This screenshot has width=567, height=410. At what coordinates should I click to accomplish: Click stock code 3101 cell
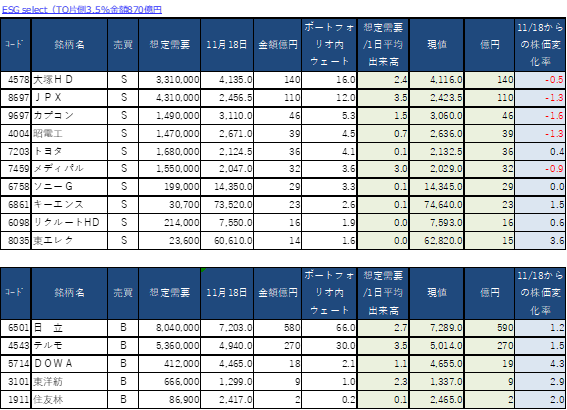click(16, 381)
